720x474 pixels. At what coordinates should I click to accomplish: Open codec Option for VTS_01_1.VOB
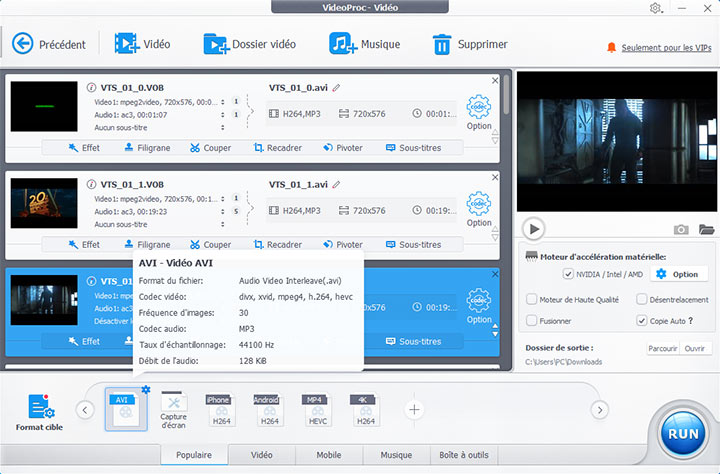[479, 209]
